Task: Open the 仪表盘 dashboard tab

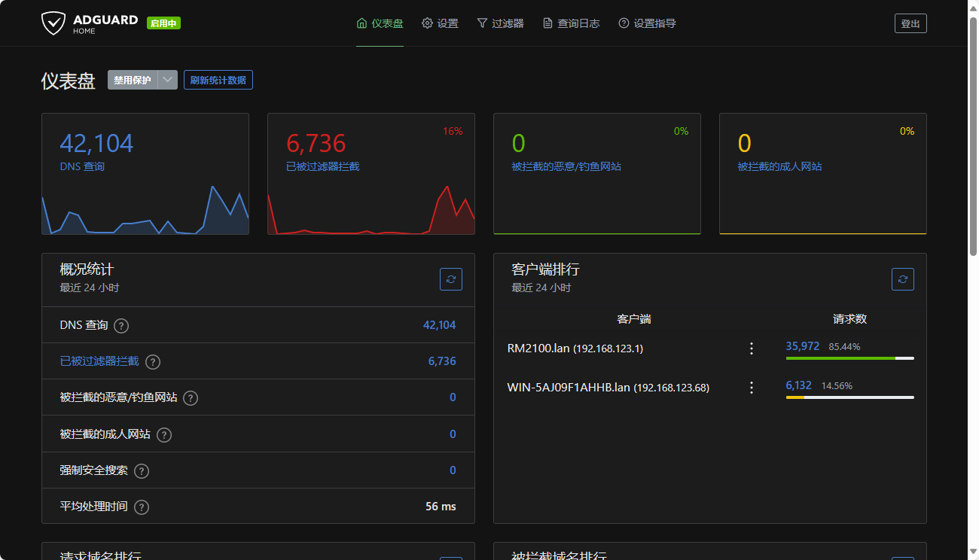Action: (x=380, y=23)
